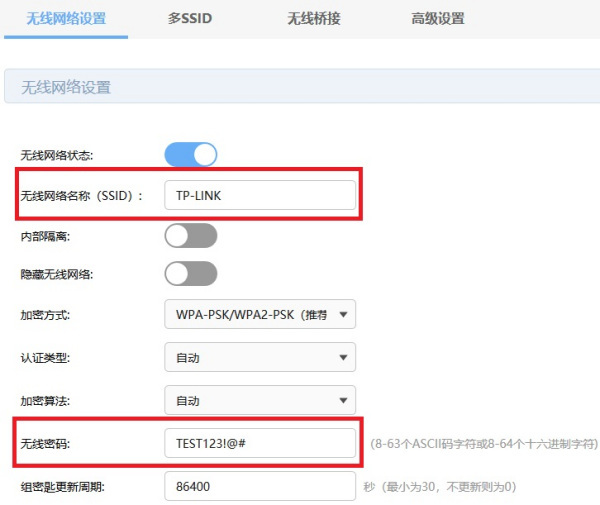Click the 8-63个ASCII码字符 password hint text
Image resolution: width=600 pixels, height=505 pixels.
click(483, 443)
